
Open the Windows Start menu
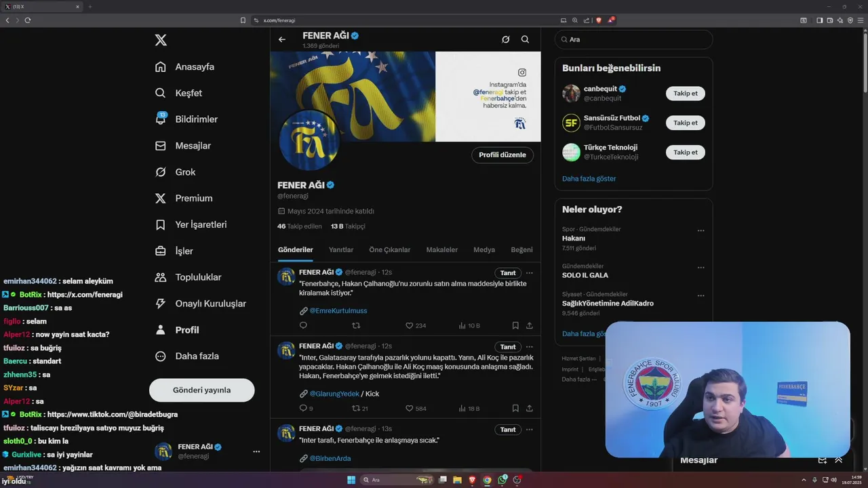pos(351,480)
